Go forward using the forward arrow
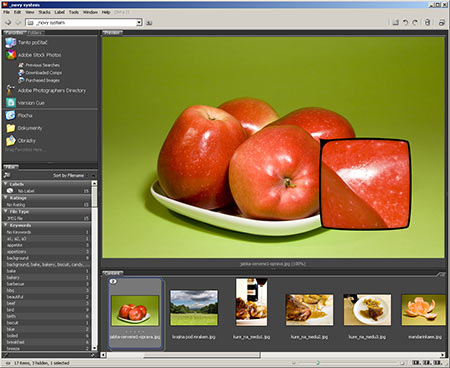 [18, 23]
